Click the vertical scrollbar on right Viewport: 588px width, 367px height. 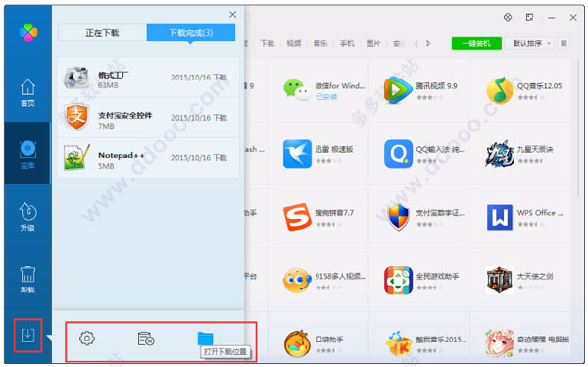coord(578,128)
